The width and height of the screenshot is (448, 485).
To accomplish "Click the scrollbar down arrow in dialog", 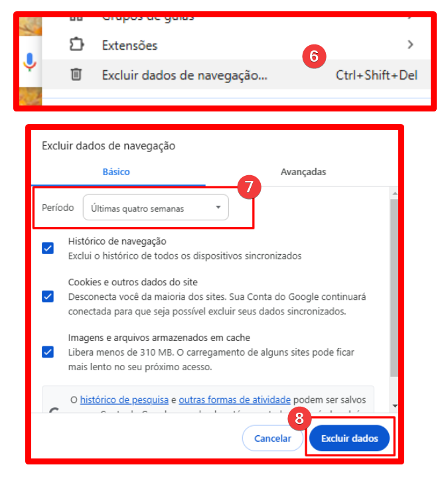I will [x=394, y=406].
